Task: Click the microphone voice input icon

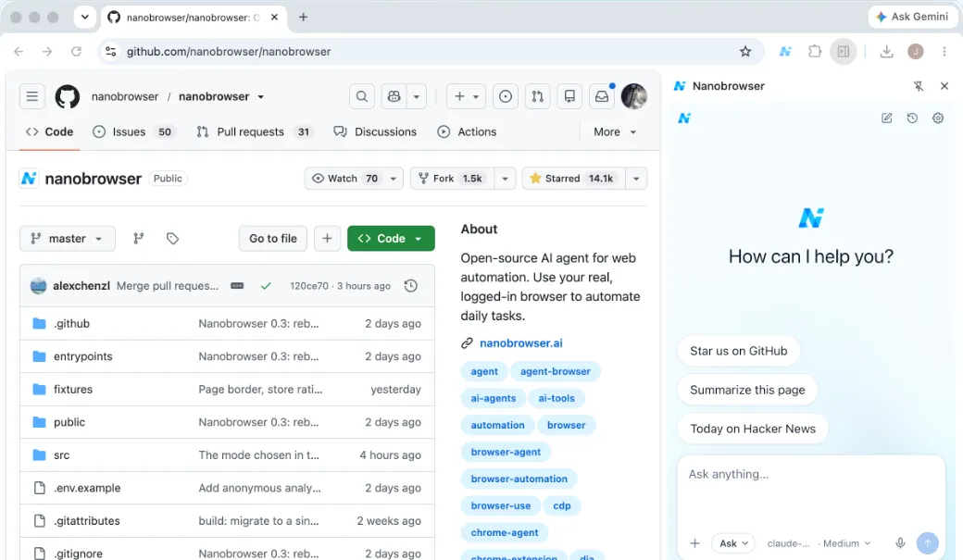Action: click(x=900, y=542)
